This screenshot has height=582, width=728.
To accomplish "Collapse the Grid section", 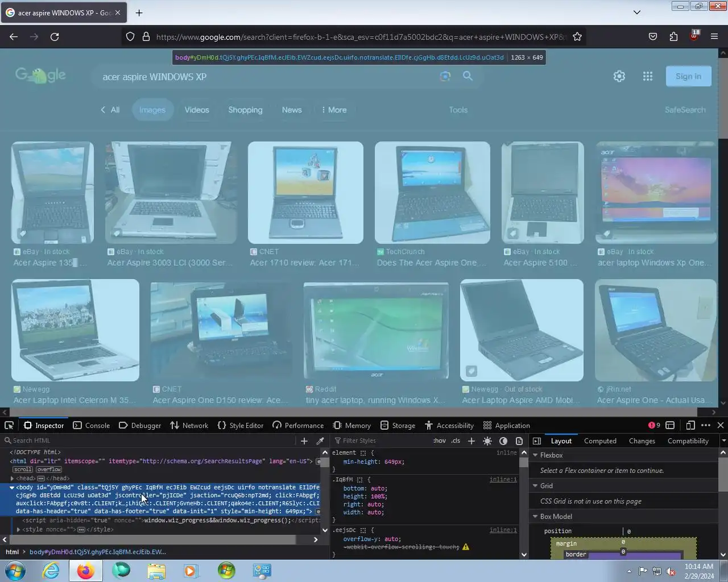I will [535, 486].
